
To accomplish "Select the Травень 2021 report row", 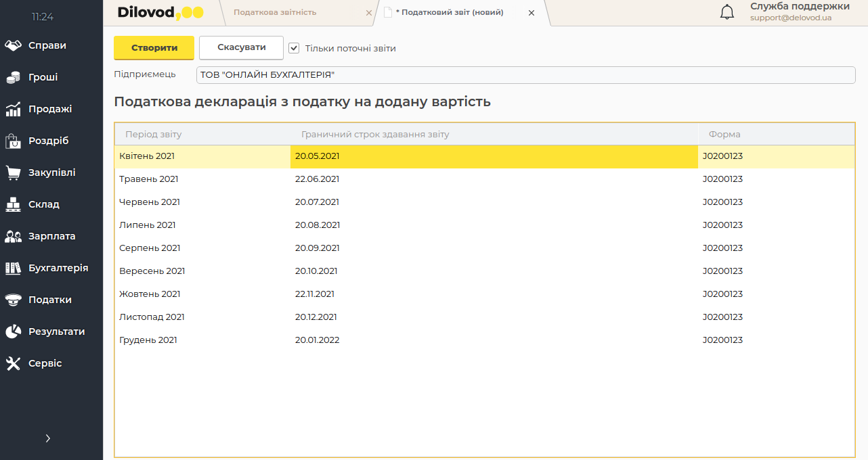I will tap(149, 179).
